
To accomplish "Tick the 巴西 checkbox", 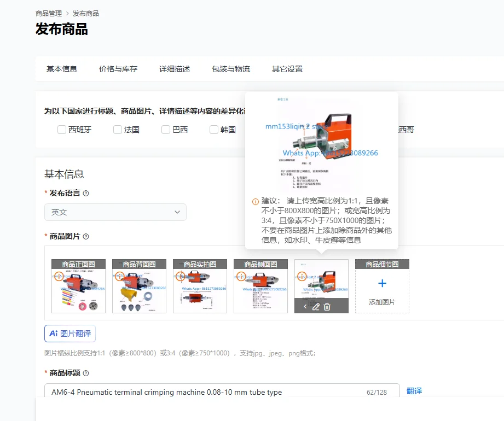I will (166, 130).
